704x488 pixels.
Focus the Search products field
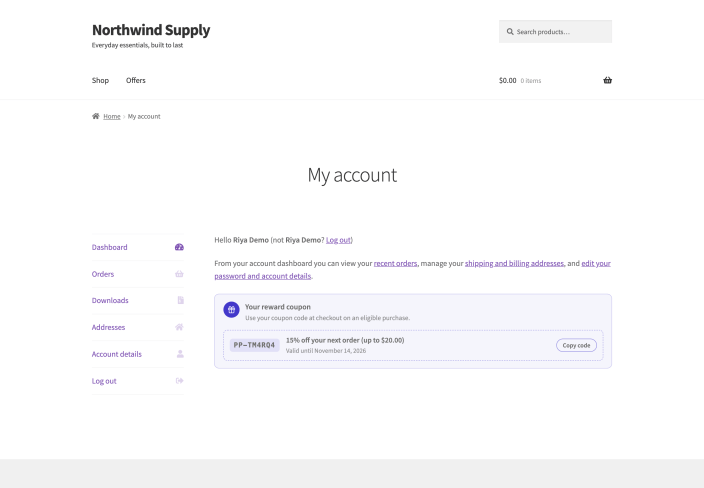pos(555,31)
